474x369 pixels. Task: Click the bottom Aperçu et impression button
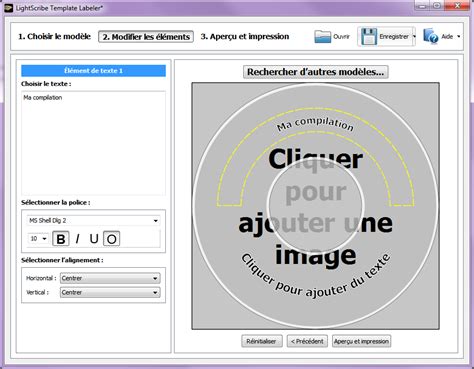click(361, 341)
